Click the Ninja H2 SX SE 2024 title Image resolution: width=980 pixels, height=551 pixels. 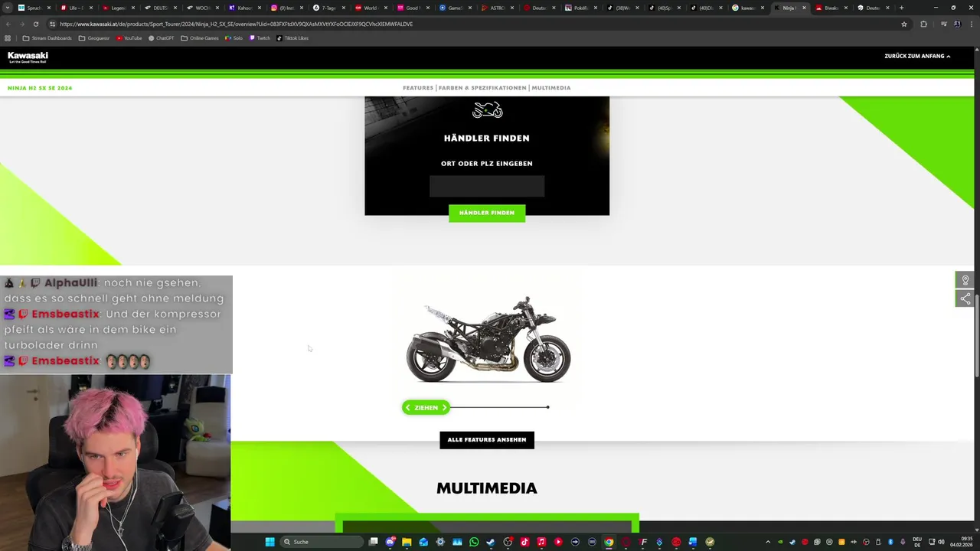tap(40, 88)
